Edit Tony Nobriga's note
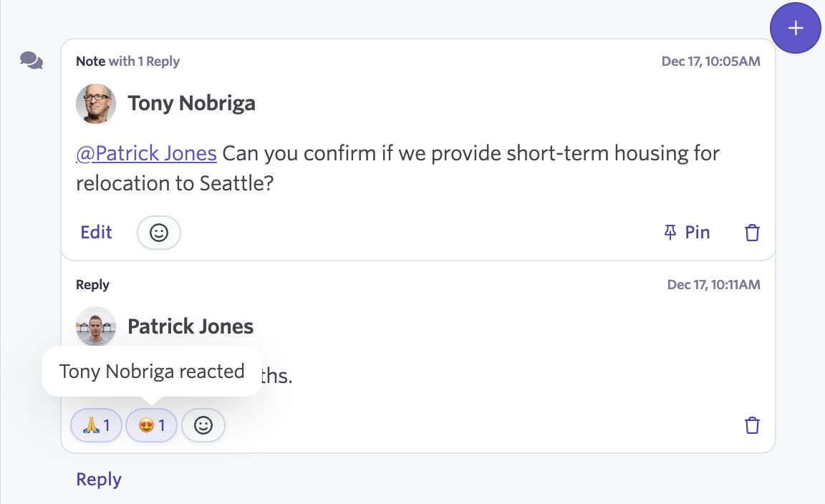825x504 pixels. click(96, 232)
